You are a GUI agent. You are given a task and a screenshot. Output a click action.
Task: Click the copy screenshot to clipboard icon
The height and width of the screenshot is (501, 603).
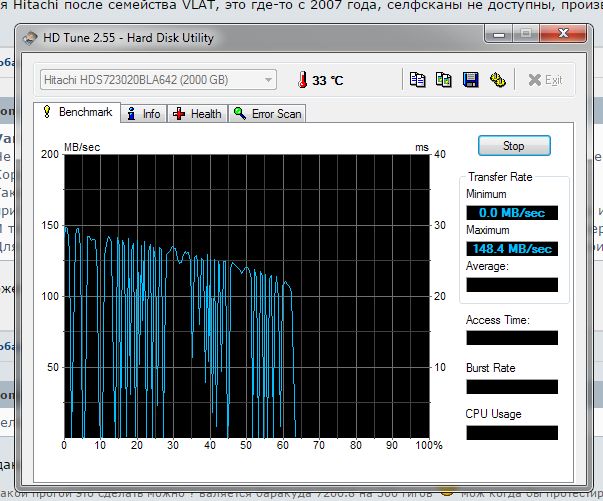pyautogui.click(x=443, y=80)
